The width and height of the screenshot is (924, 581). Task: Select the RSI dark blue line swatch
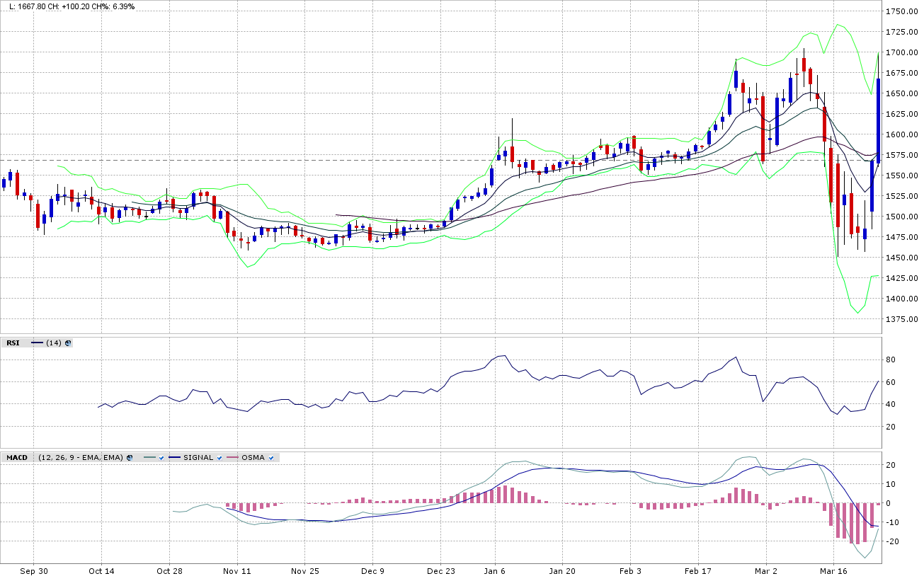(37, 343)
